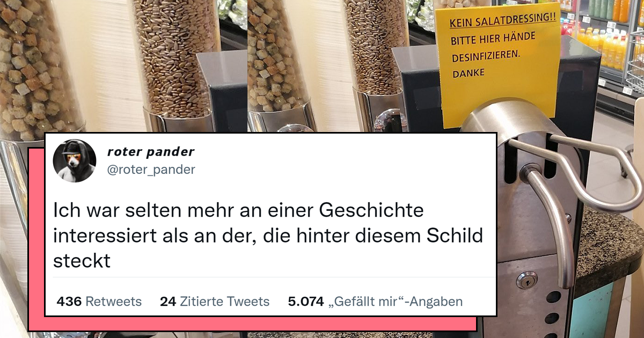The height and width of the screenshot is (338, 644).
Task: View the 436 Retweets list
Action: pos(99,302)
